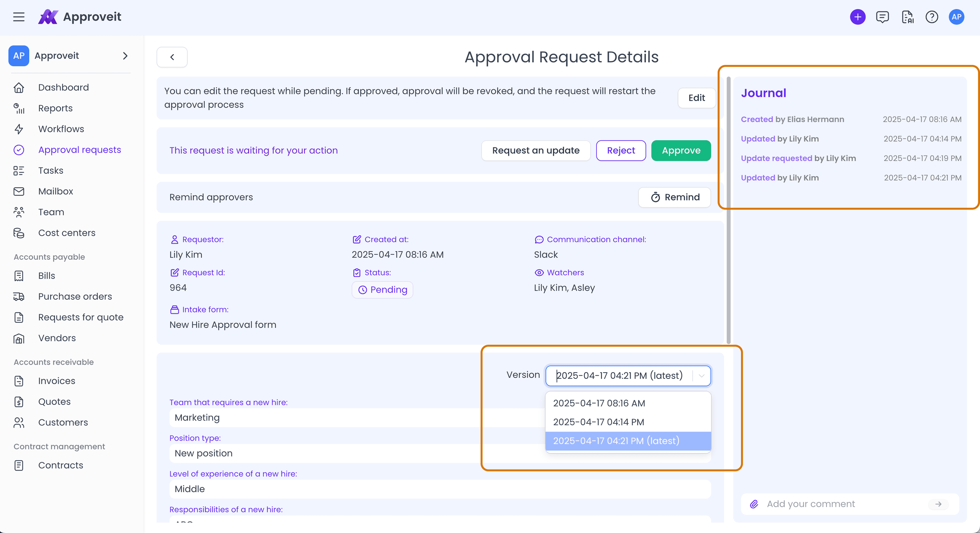This screenshot has height=533, width=980.
Task: Click the Dashboard home icon
Action: (x=19, y=87)
